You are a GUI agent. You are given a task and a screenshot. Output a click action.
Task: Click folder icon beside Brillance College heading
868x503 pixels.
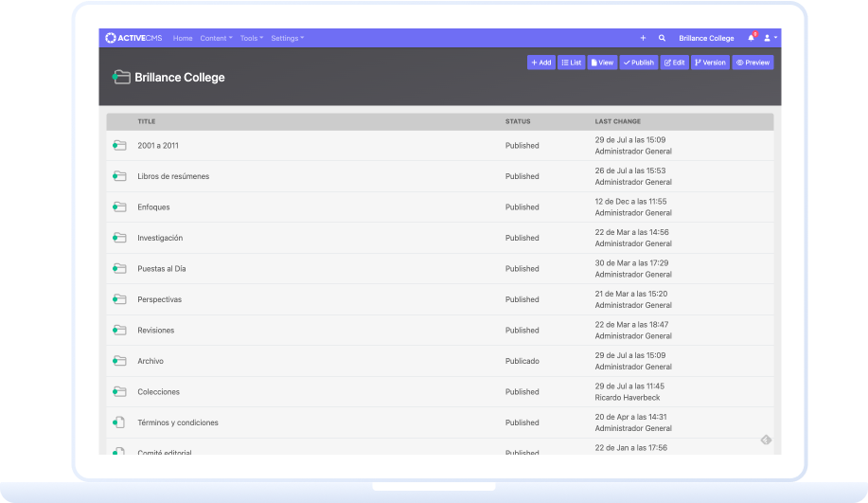coord(121,77)
